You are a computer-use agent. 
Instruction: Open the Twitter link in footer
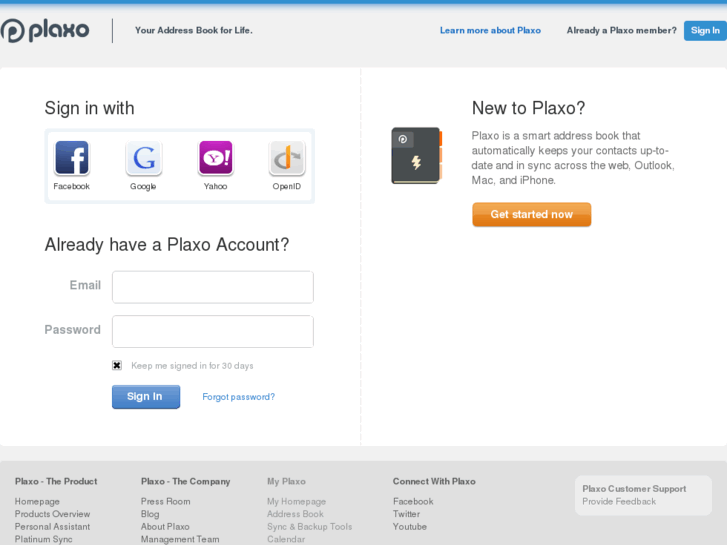pyautogui.click(x=406, y=514)
